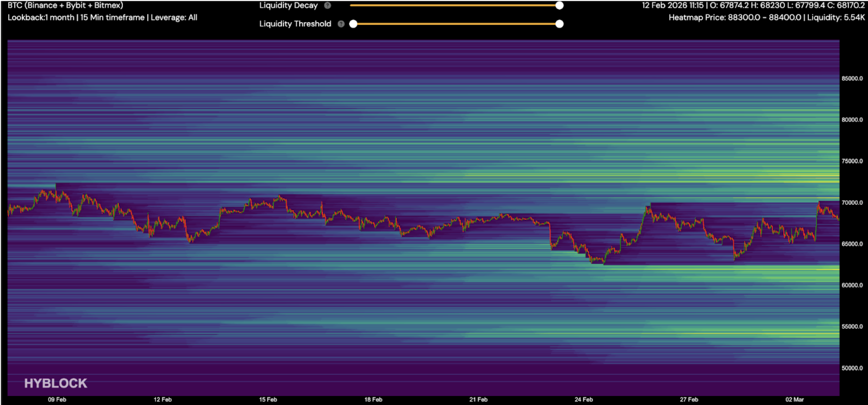Viewport: 868px width, 405px height.
Task: Click the 75000.0 price axis label
Action: 852,161
